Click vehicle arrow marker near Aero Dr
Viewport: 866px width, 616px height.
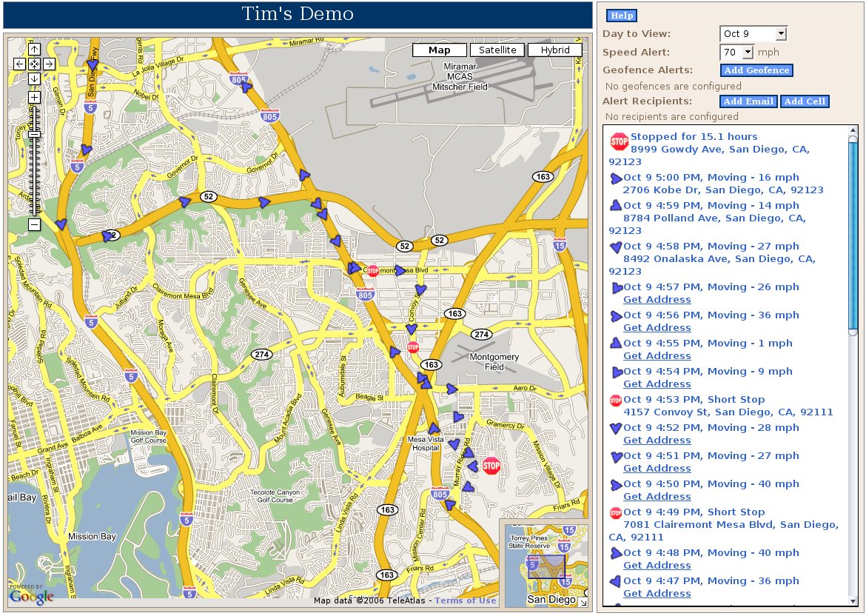[452, 389]
